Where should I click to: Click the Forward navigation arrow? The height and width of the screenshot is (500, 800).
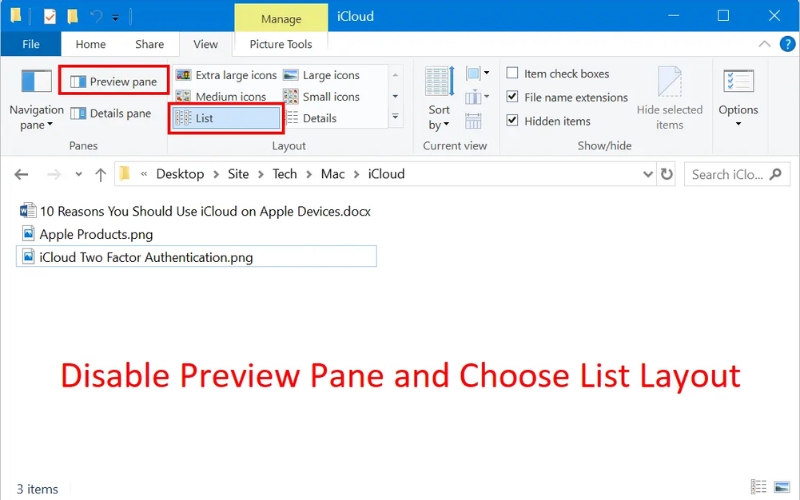point(54,175)
